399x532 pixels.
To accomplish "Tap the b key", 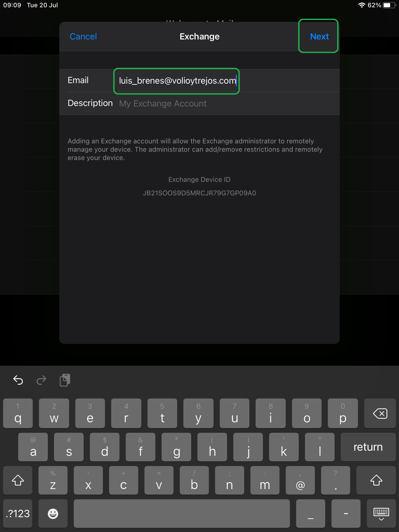I will (194, 480).
